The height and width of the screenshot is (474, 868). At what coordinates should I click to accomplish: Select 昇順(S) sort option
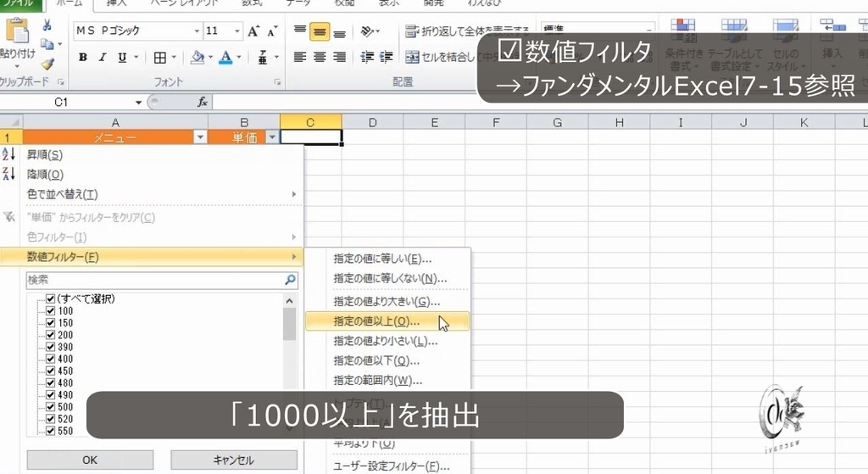click(x=152, y=155)
